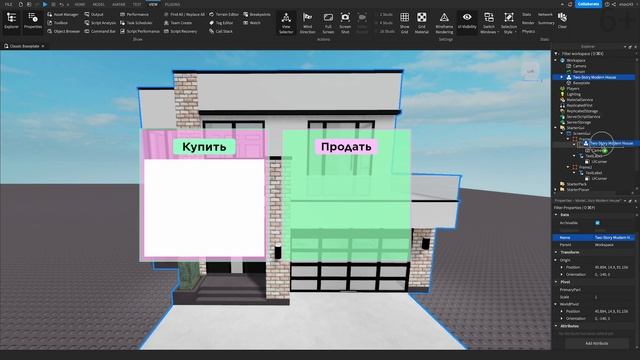This screenshot has width=640, height=360.
Task: Show the Command Bar
Action: pyautogui.click(x=100, y=31)
